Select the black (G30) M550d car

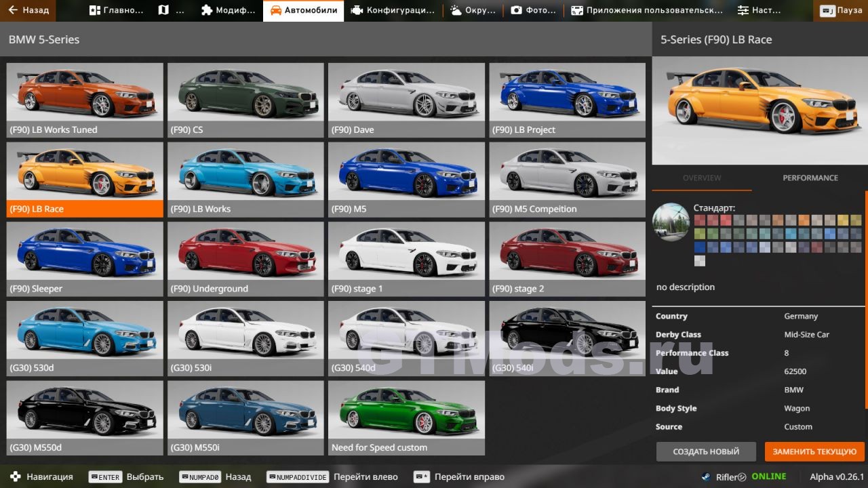click(85, 418)
